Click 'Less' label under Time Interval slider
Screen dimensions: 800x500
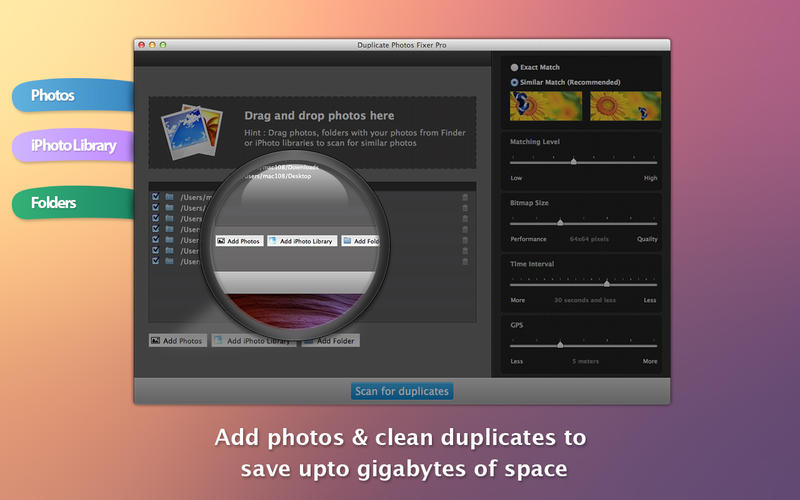pos(649,300)
